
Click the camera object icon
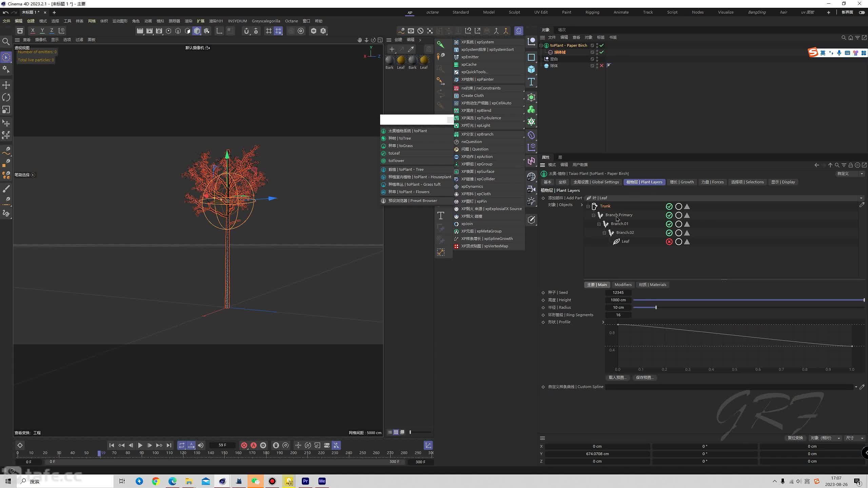[x=531, y=189]
